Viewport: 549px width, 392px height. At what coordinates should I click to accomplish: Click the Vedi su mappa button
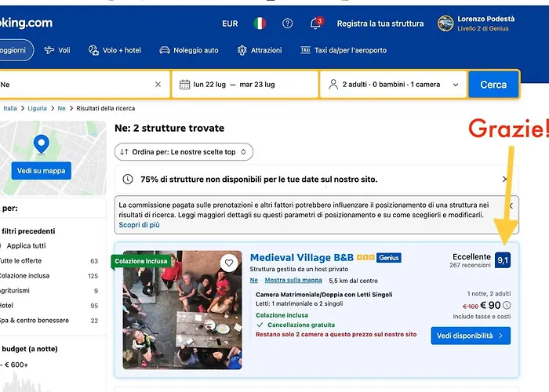(x=42, y=170)
